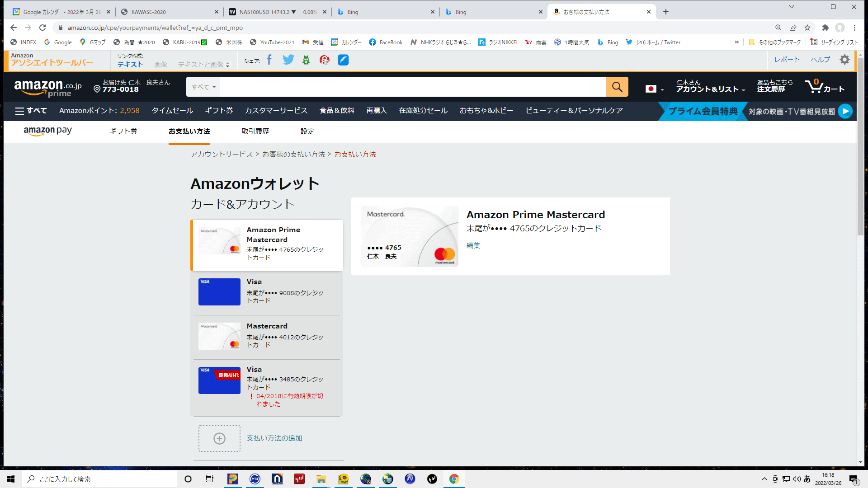Screen dimensions: 868x488
Task: Open the Chrome three-dot menu
Action: (x=854, y=28)
